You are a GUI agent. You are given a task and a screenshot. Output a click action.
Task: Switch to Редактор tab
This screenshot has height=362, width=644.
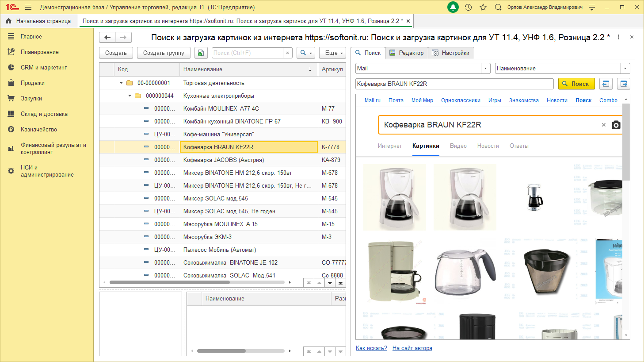tap(407, 53)
